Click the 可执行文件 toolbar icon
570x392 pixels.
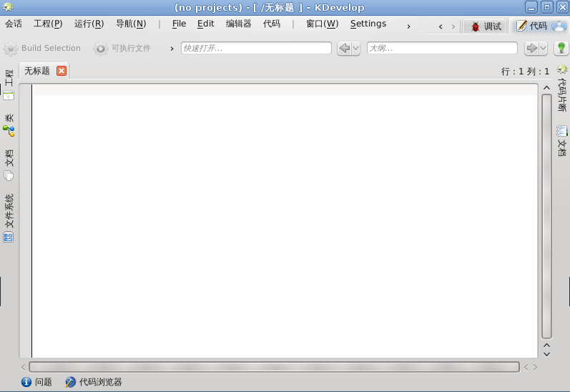click(x=101, y=49)
